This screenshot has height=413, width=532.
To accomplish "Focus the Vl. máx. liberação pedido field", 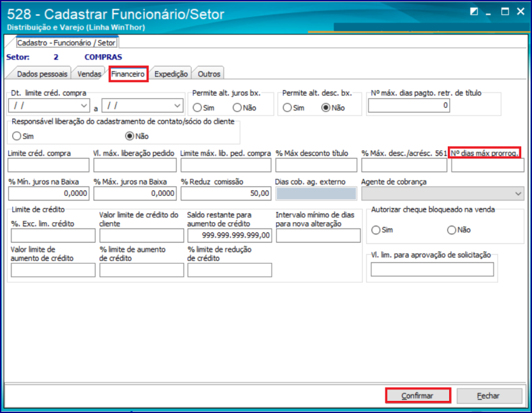I will pos(135,165).
